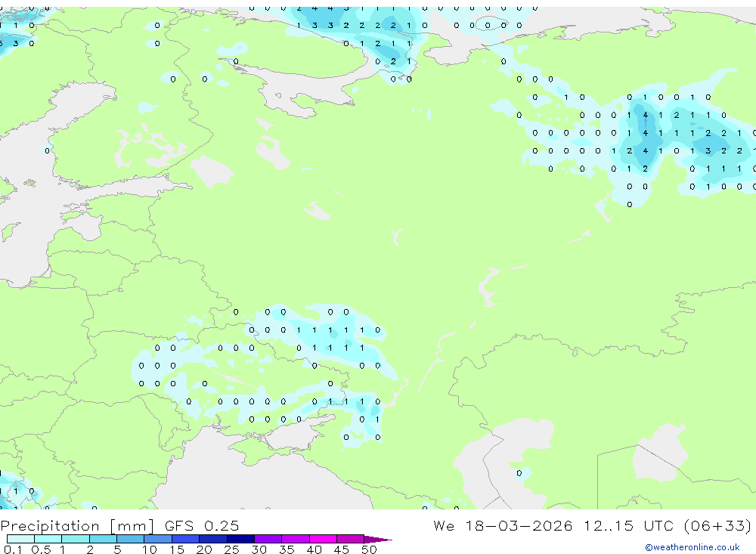Click the arrow tip above 50 mm
The height and width of the screenshot is (554, 756).
click(x=378, y=540)
